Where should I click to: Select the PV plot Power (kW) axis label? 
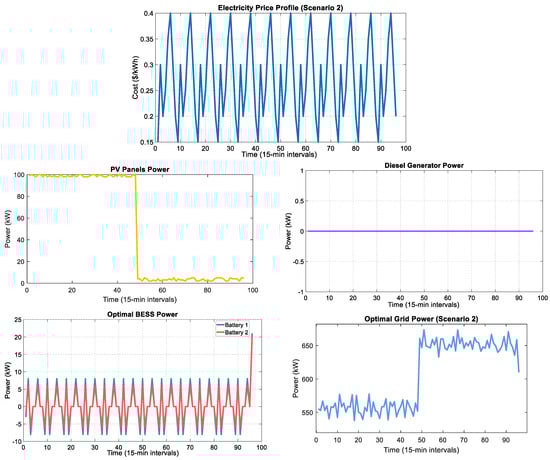point(7,229)
